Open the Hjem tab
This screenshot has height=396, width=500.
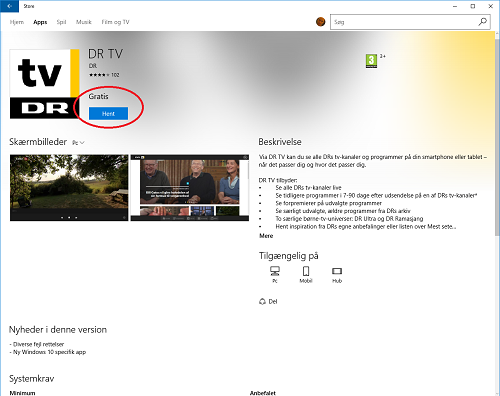[17, 22]
